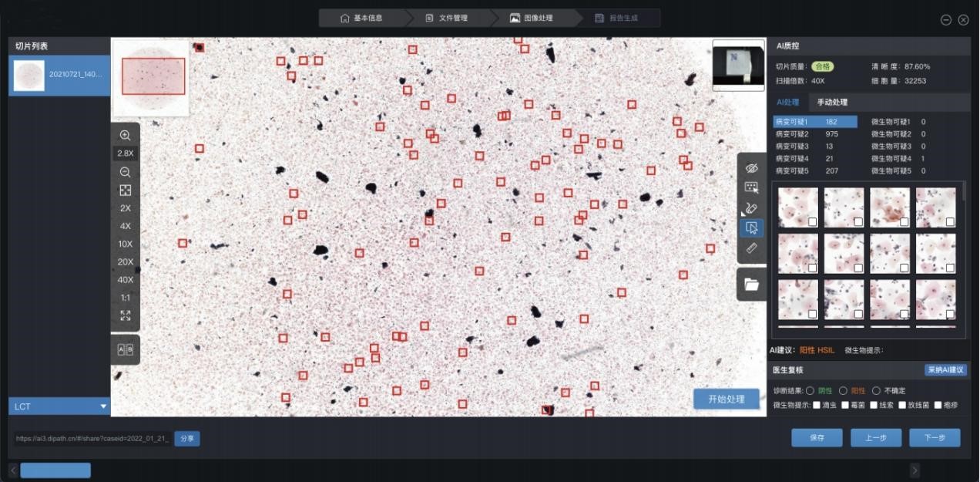Open the folder icon in right toolbar
The image size is (980, 482).
point(752,285)
